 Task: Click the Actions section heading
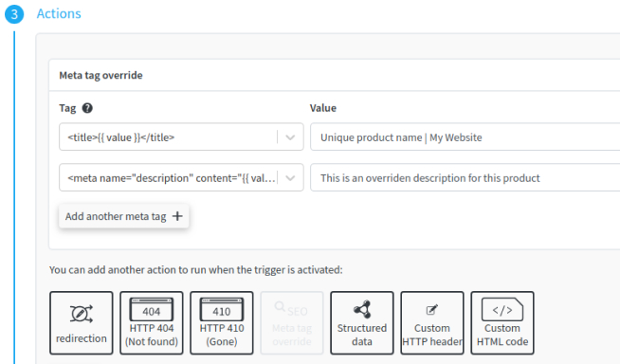pyautogui.click(x=59, y=13)
